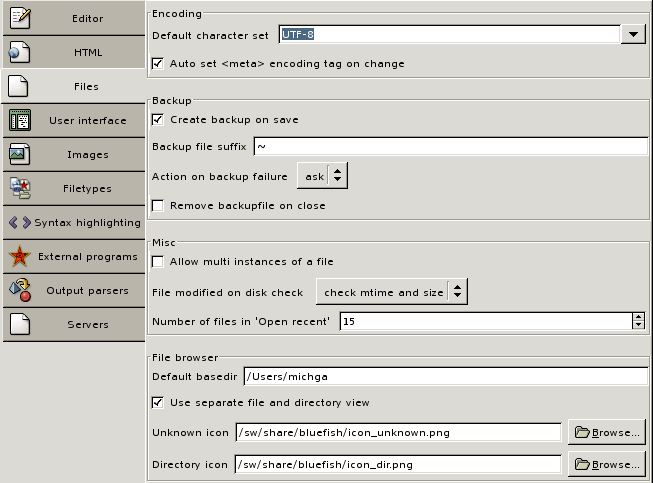The width and height of the screenshot is (653, 483).
Task: Switch to the Servers tab
Action: 73,325
